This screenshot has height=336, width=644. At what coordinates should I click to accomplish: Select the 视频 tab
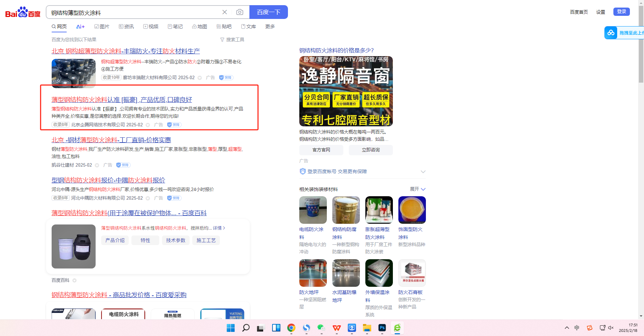[151, 27]
